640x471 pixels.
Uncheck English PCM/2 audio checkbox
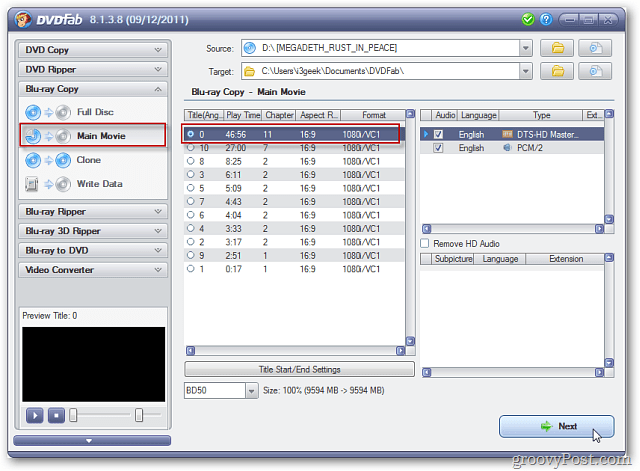pyautogui.click(x=438, y=148)
